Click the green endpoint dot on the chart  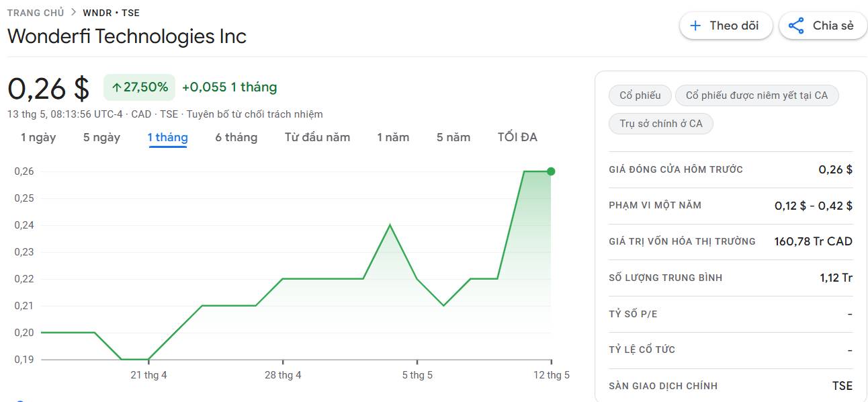point(551,171)
